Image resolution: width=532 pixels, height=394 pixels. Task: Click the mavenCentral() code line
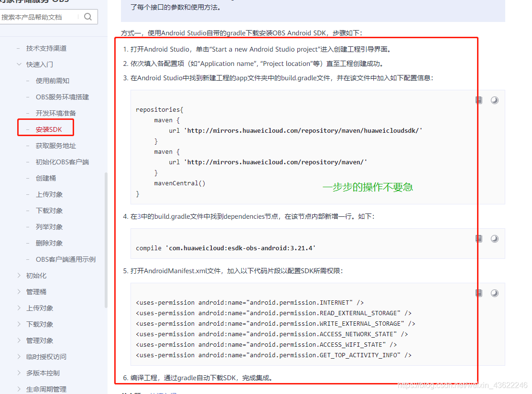tap(179, 183)
